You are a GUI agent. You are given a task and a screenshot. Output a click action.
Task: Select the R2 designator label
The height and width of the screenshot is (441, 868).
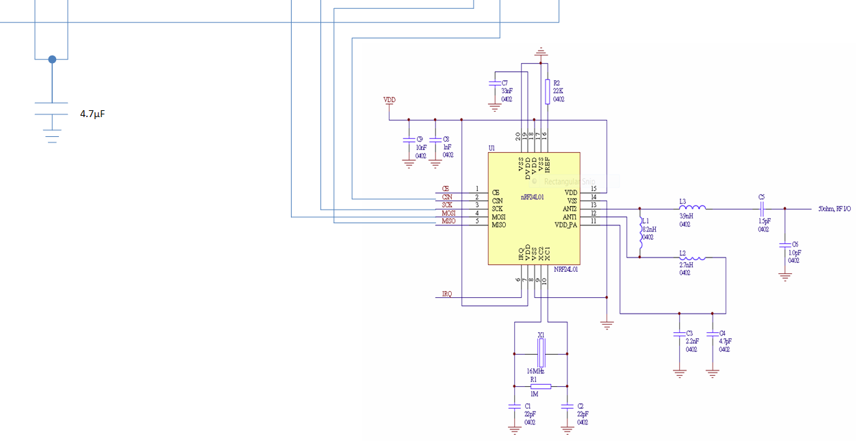(x=557, y=83)
